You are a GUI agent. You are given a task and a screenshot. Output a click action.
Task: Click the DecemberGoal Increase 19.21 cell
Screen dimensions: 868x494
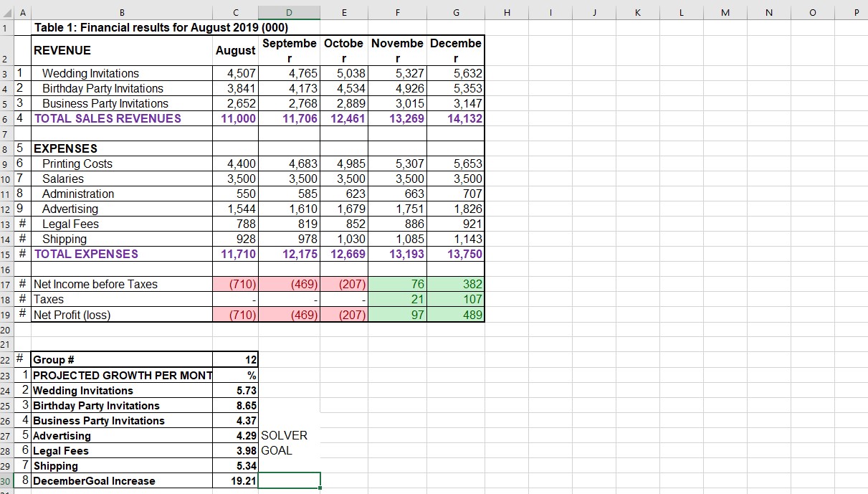tap(237, 480)
